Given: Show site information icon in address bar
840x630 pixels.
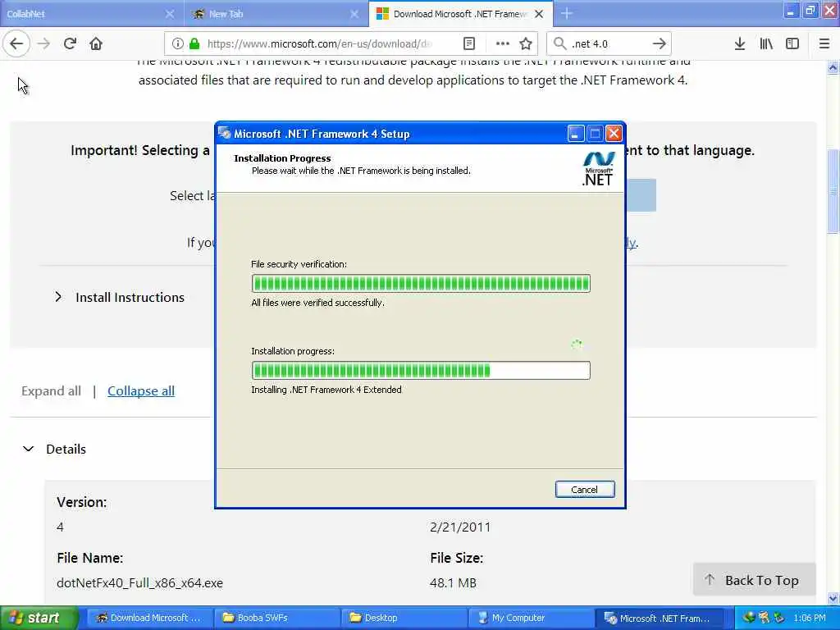Looking at the screenshot, I should [178, 43].
